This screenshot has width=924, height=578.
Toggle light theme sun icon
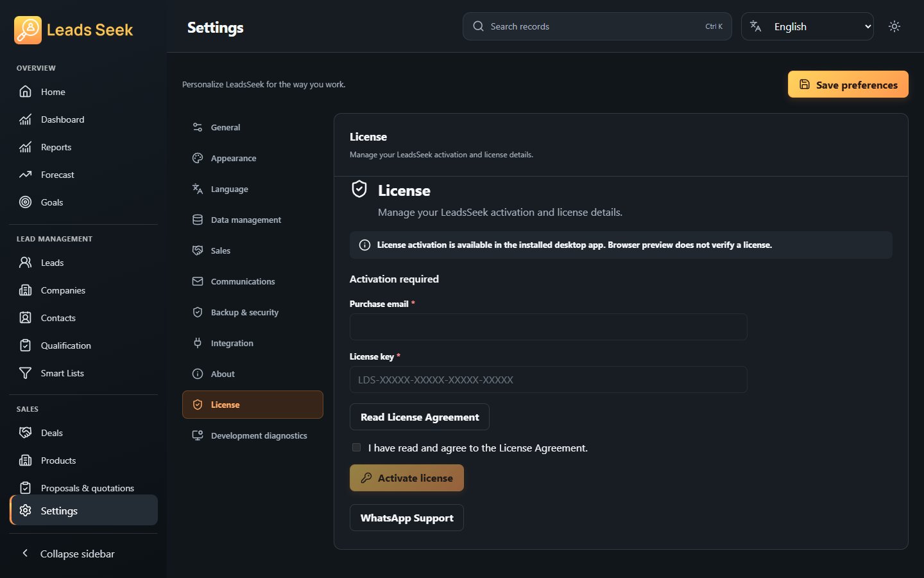click(894, 26)
